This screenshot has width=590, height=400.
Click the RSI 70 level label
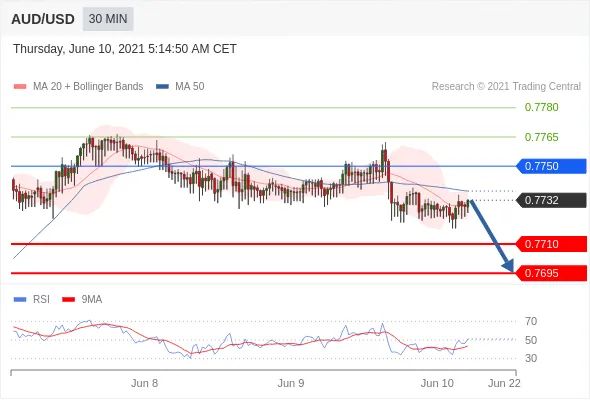click(531, 321)
